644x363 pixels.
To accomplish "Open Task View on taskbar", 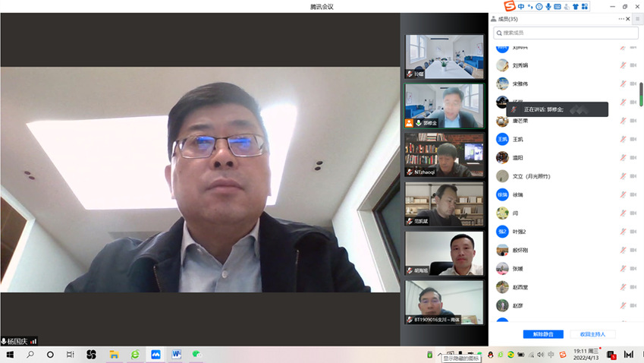I will 71,355.
